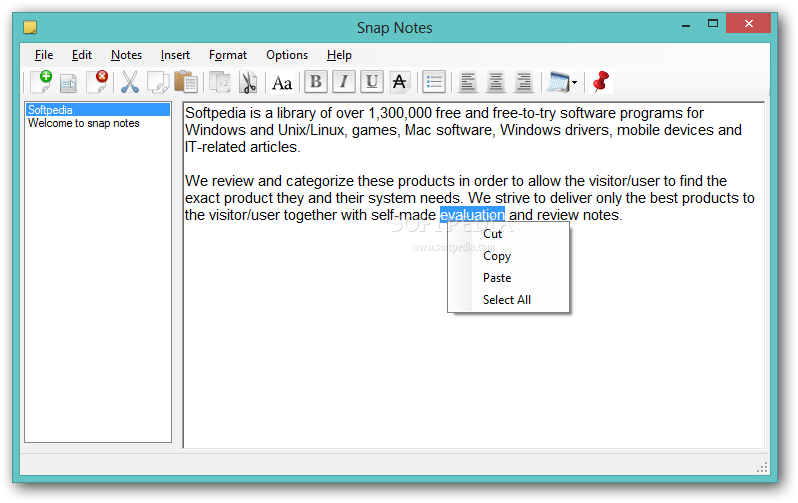
Task: Close the Snap Notes window
Action: tap(748, 23)
